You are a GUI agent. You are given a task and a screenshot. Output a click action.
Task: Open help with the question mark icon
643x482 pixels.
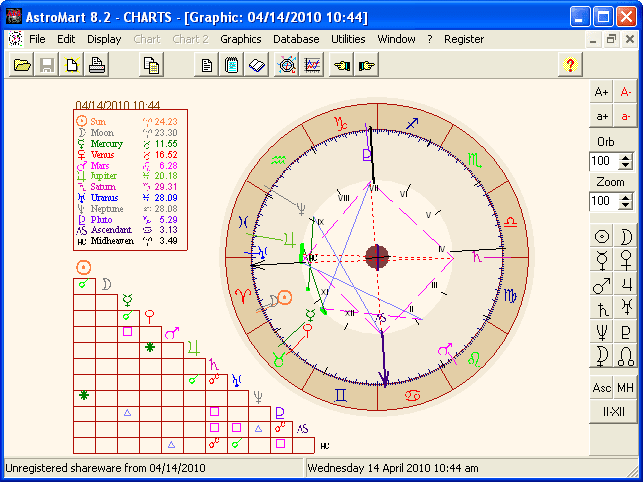(570, 65)
